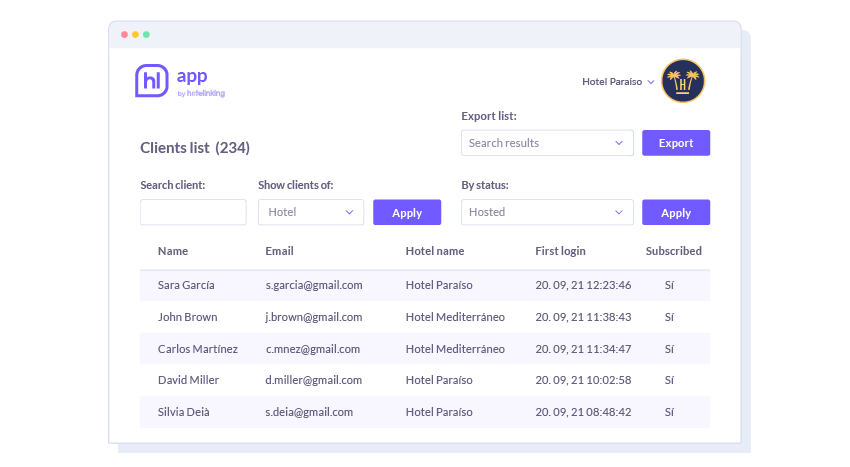Click first login time 11:38:43
This screenshot has width=850, height=467.
click(608, 317)
